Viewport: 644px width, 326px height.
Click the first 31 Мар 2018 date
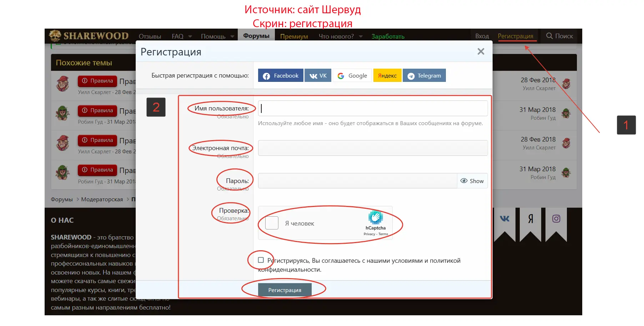pyautogui.click(x=537, y=110)
